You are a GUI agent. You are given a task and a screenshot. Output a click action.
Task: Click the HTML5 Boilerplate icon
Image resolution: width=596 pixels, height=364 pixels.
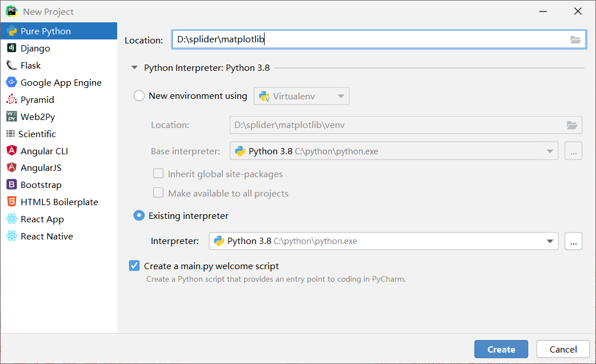point(12,201)
